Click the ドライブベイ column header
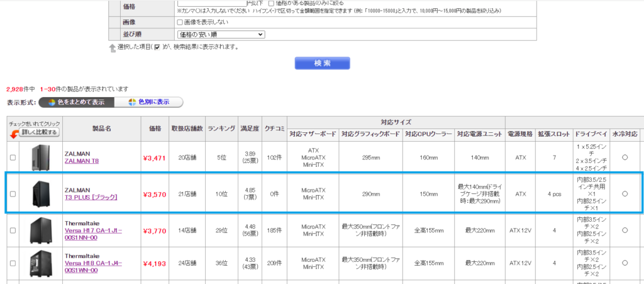This screenshot has height=284, width=644. click(591, 134)
